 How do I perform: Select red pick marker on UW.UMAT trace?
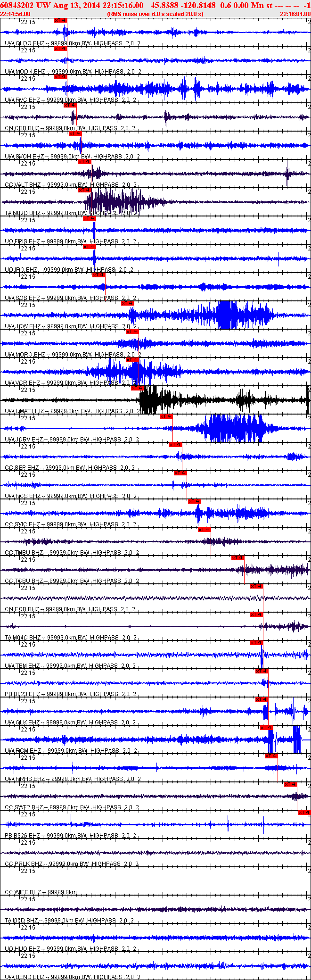tap(138, 388)
